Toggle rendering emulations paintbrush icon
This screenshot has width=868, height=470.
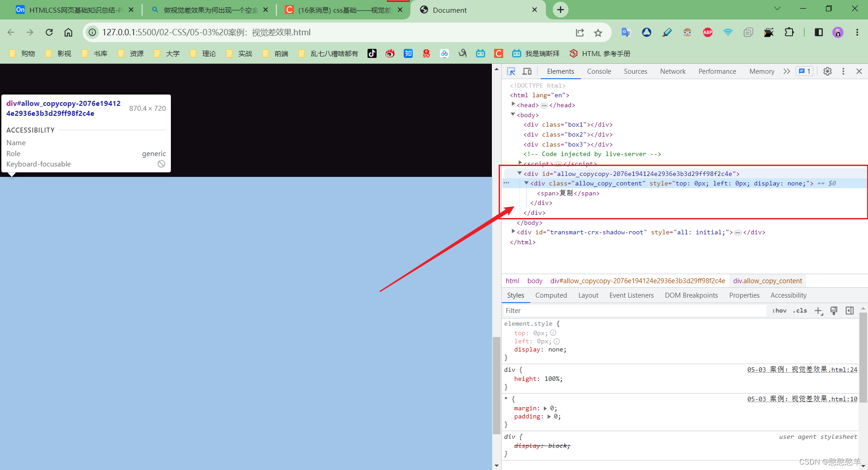coord(834,311)
